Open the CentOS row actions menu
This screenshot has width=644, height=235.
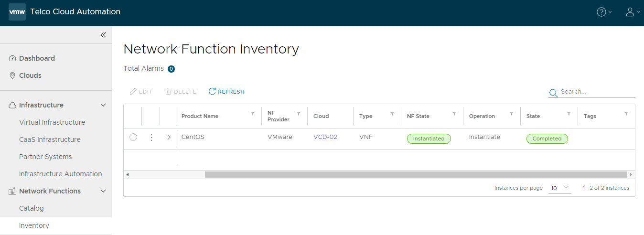click(151, 138)
